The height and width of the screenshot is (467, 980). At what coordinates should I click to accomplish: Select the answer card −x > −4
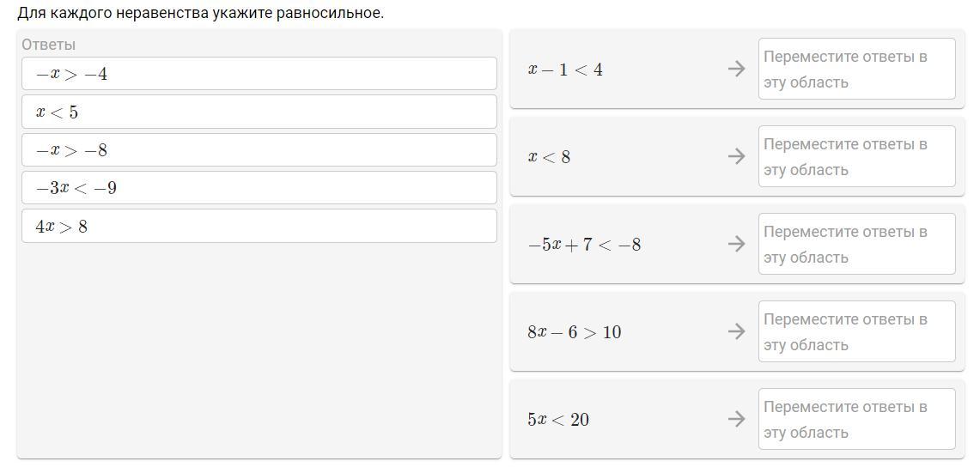click(x=259, y=74)
